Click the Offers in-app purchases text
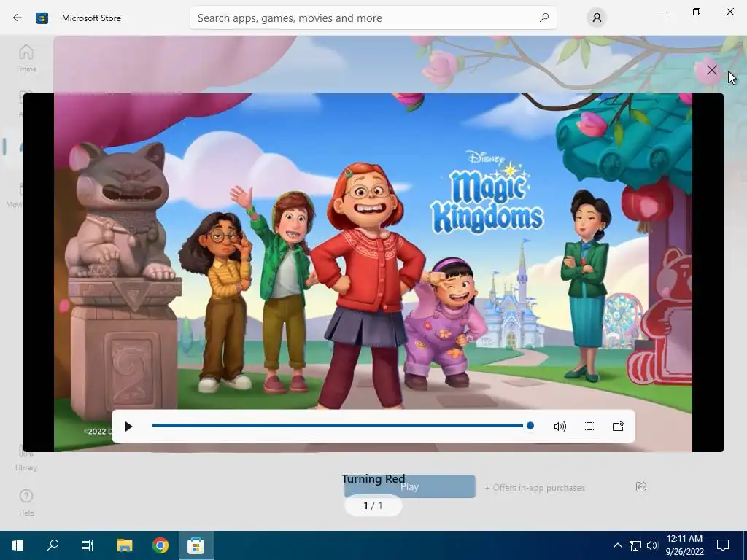The height and width of the screenshot is (560, 747). 535,488
